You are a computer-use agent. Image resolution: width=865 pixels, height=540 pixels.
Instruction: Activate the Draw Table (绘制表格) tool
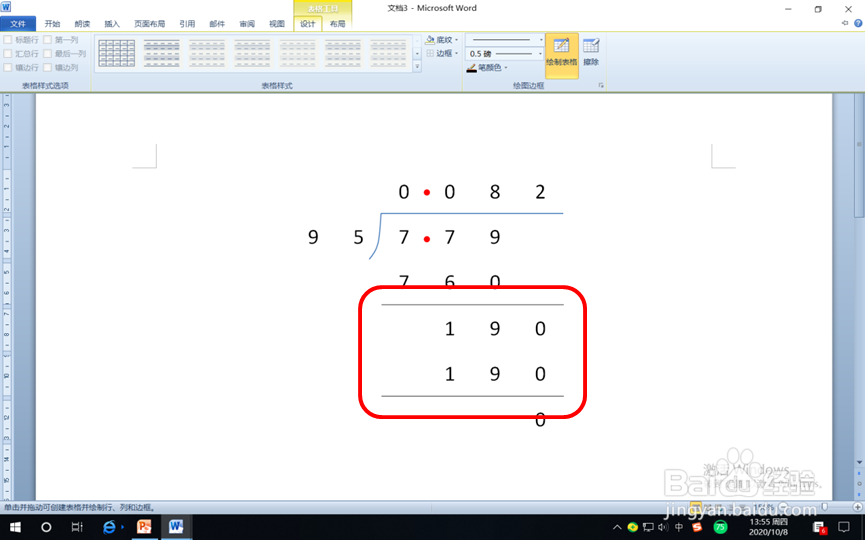point(562,55)
